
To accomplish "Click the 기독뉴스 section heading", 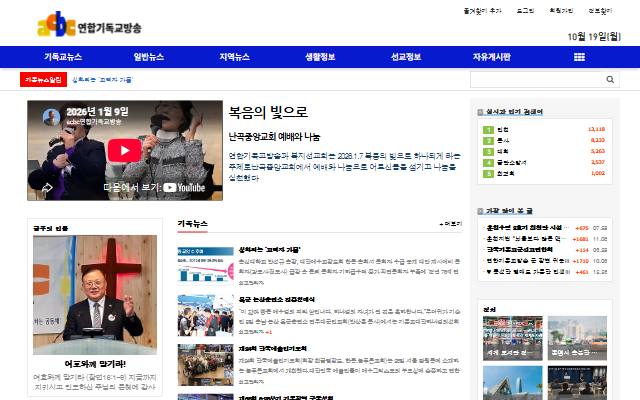I will point(192,224).
